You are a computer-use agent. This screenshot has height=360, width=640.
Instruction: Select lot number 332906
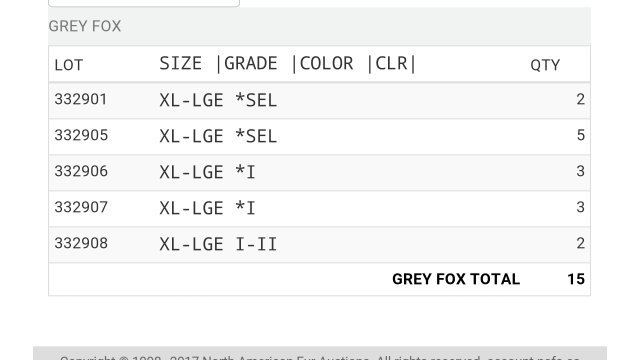pyautogui.click(x=81, y=171)
